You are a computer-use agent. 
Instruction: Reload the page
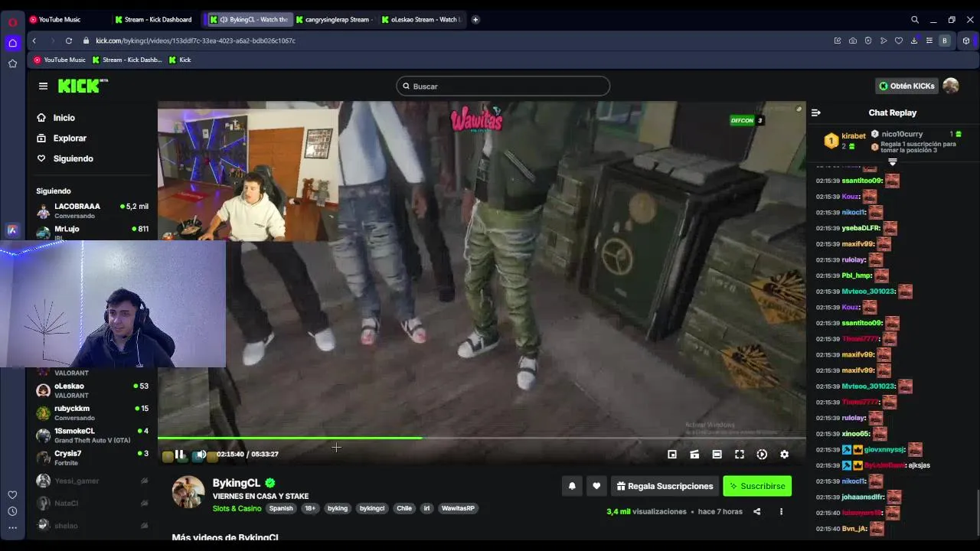pyautogui.click(x=69, y=41)
